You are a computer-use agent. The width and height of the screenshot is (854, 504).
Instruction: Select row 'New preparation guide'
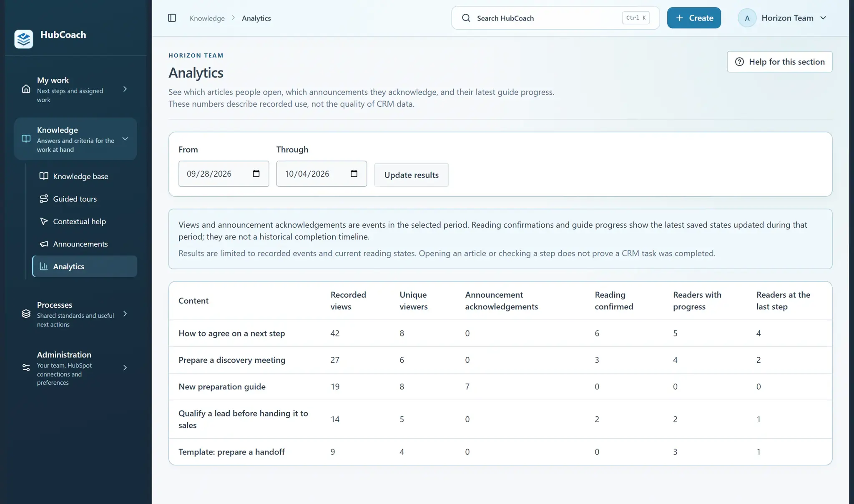tap(500, 387)
